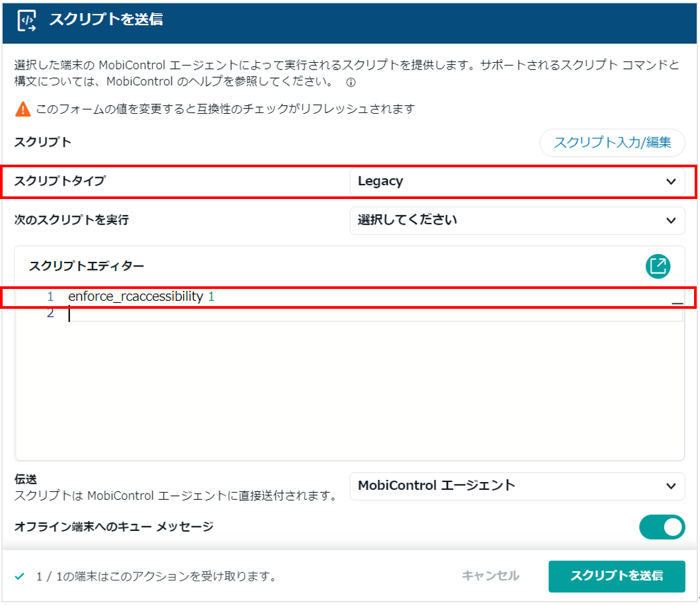Image resolution: width=700 pixels, height=605 pixels.
Task: Click the form change warning message text
Action: [226, 109]
